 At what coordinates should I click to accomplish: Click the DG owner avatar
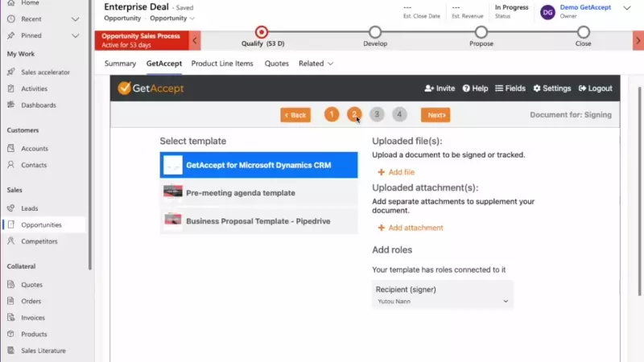pos(547,12)
